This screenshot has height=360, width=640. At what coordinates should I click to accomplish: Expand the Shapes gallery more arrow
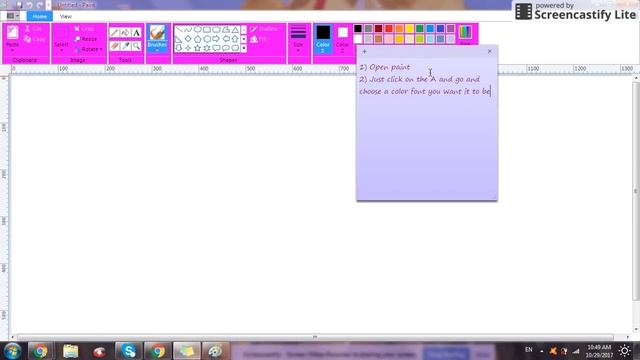coord(244,48)
